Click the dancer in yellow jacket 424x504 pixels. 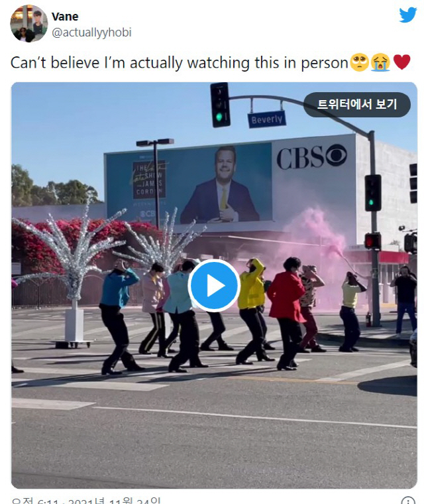click(x=253, y=310)
